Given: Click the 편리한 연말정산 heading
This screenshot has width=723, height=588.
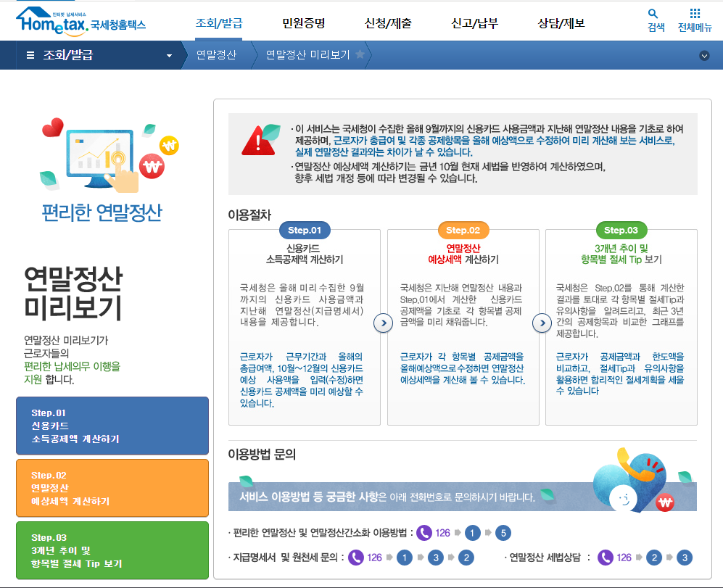Looking at the screenshot, I should pyautogui.click(x=102, y=212).
